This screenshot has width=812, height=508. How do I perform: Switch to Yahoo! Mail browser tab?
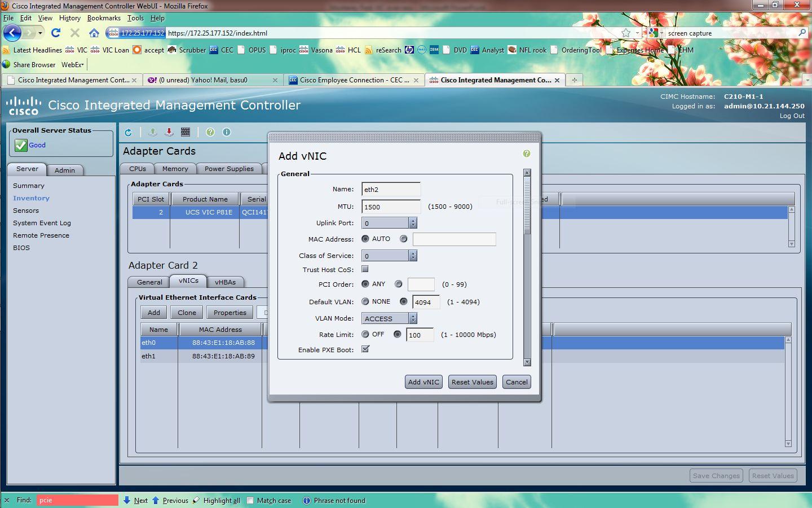213,80
